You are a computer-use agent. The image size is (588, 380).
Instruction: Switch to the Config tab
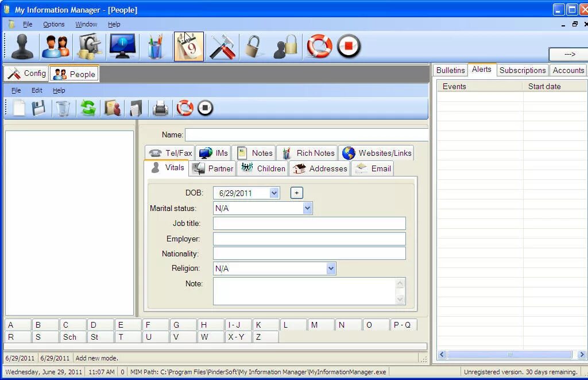(x=26, y=73)
